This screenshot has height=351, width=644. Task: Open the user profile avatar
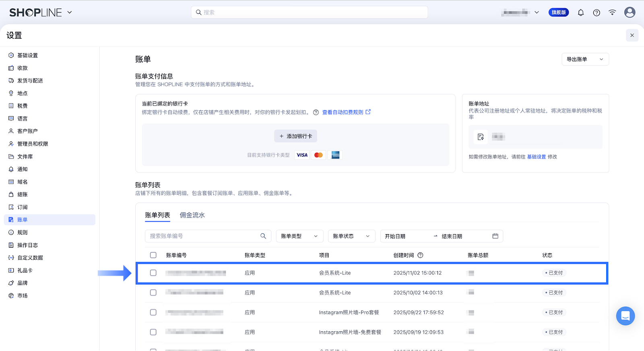coord(630,12)
